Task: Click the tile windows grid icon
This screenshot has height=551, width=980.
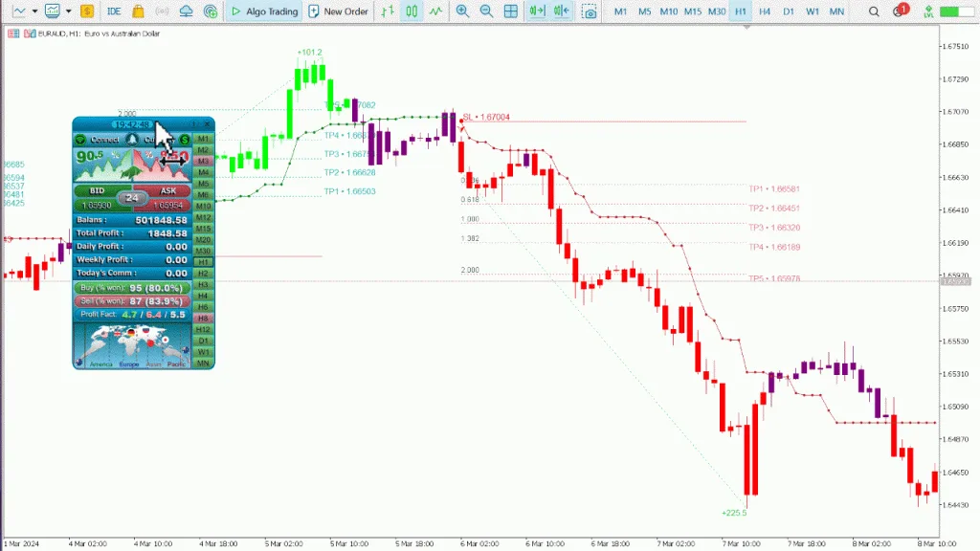Action: coord(511,11)
